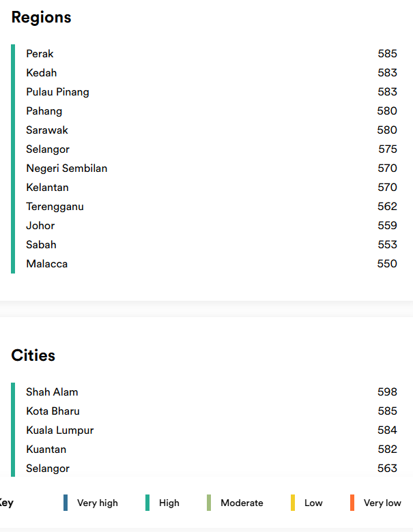The image size is (413, 532).
Task: Click the Kota Bharu city entry
Action: coord(53,411)
